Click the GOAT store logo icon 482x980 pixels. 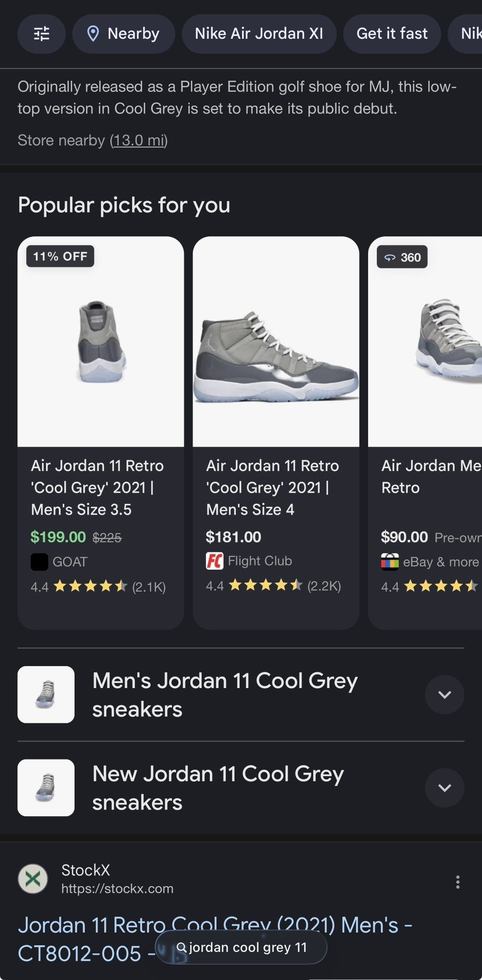39,562
